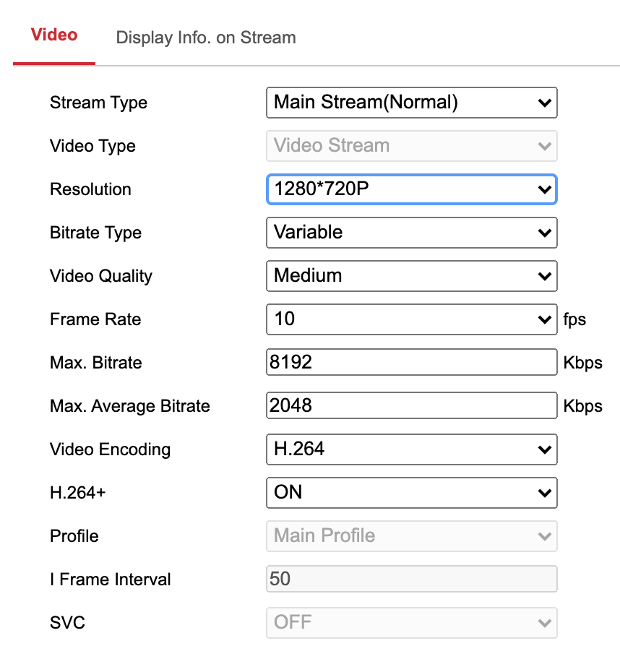620x672 pixels.
Task: Open the Stream Type dropdown
Action: pos(411,103)
